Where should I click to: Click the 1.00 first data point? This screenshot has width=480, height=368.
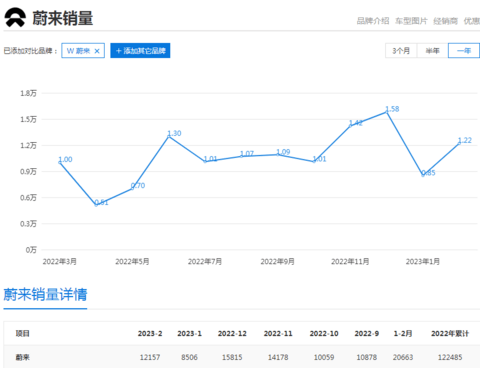(60, 162)
